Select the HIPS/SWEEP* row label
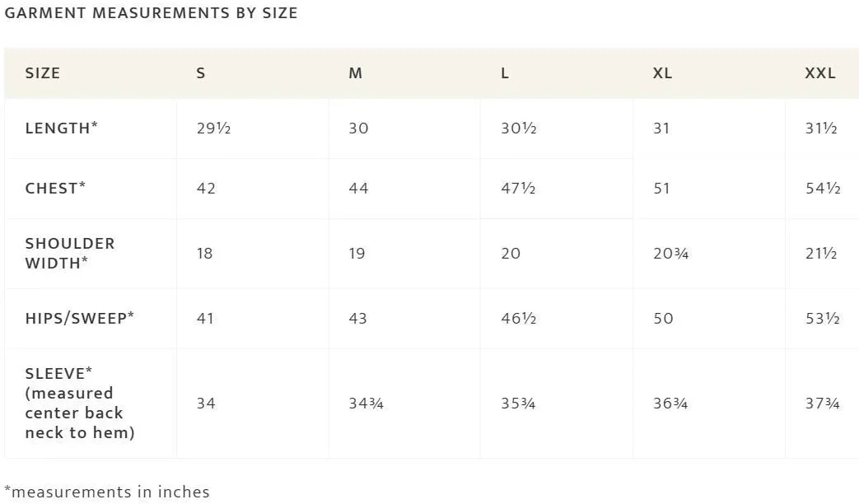Image resolution: width=859 pixels, height=504 pixels. [79, 318]
